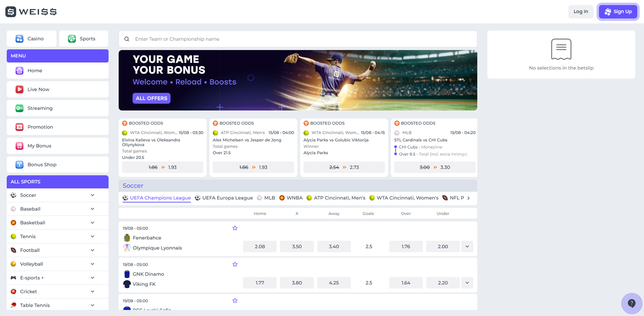Image resolution: width=644 pixels, height=316 pixels.
Task: Click ALL OFFERS on the banner
Action: (151, 98)
